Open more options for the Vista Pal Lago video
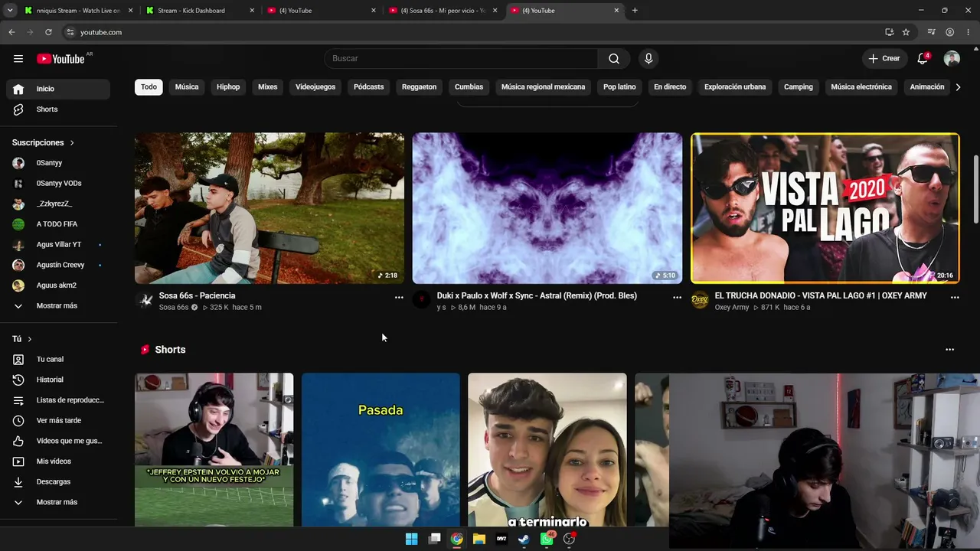This screenshot has height=551, width=980. (x=955, y=297)
